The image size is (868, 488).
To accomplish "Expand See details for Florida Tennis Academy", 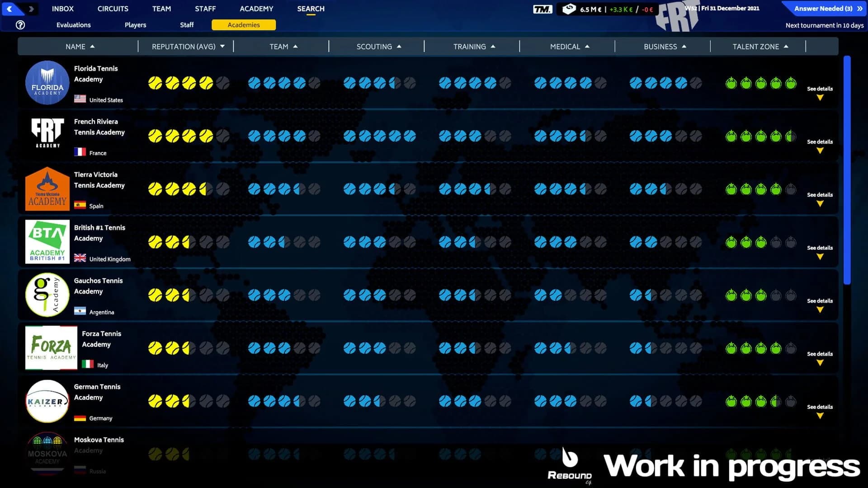I will [x=820, y=93].
